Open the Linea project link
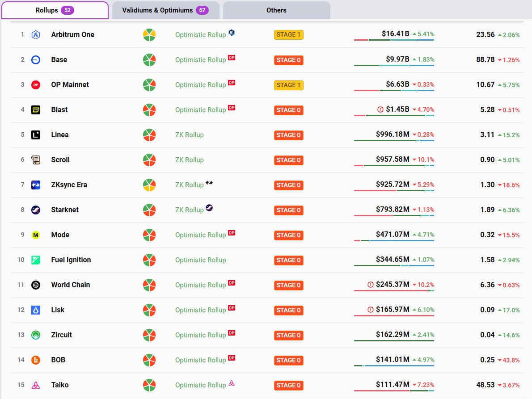 pyautogui.click(x=60, y=135)
